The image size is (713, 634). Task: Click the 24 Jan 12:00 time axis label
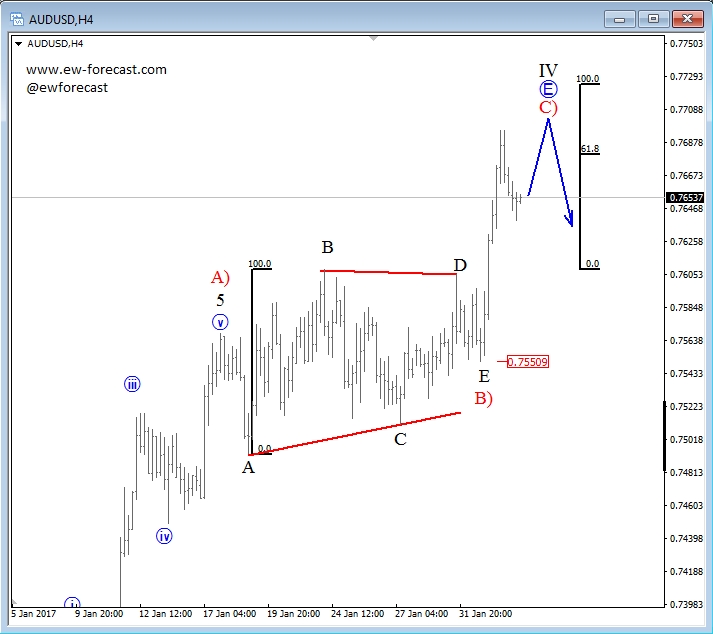(x=357, y=614)
